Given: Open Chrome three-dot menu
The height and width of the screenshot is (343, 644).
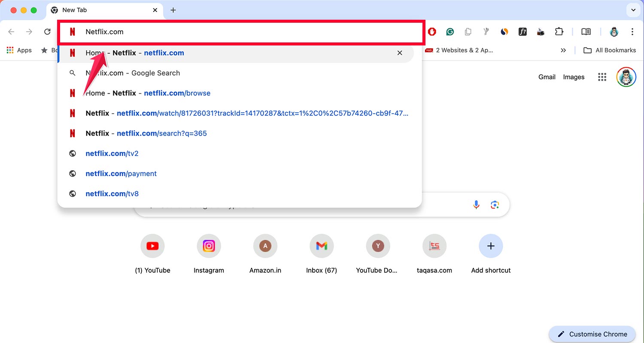Looking at the screenshot, I should pos(632,32).
